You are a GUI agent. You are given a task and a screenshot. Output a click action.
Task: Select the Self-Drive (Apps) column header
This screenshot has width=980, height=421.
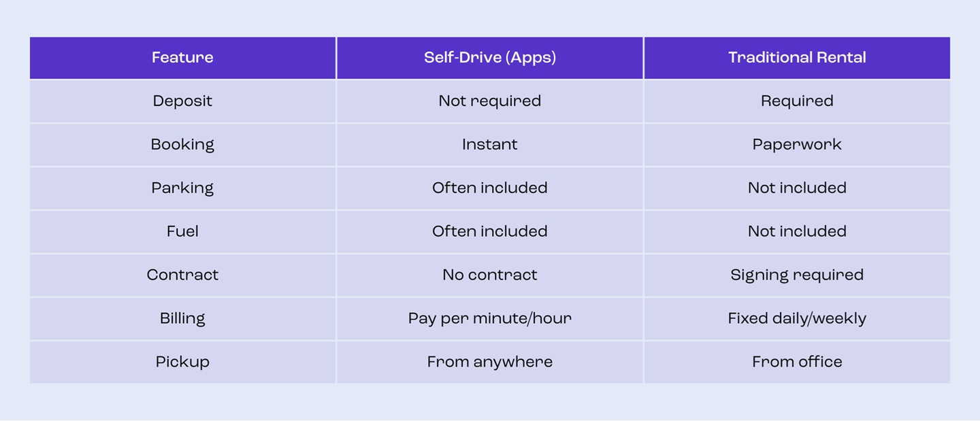(x=490, y=58)
